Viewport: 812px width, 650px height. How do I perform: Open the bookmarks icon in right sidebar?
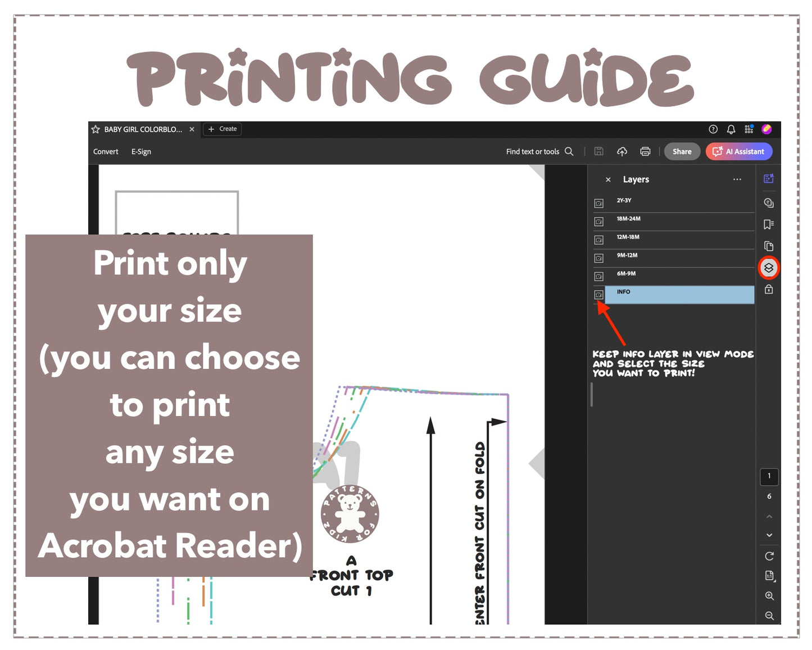coord(769,224)
